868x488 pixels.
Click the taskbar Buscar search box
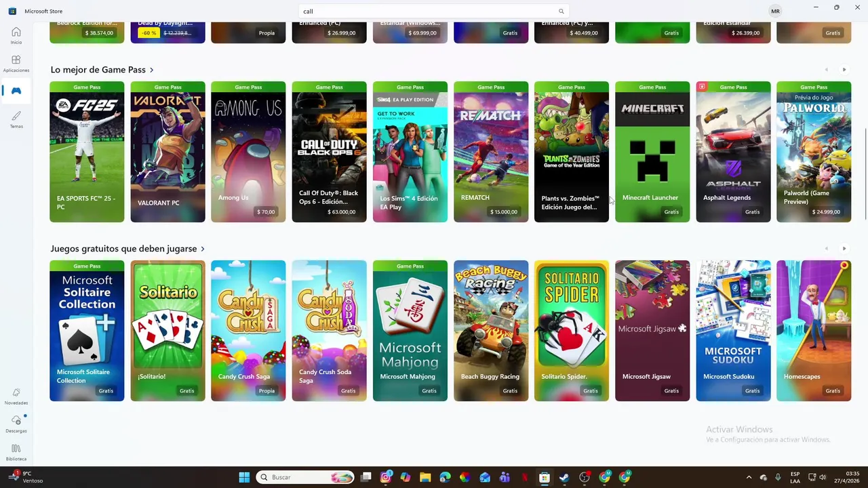tap(305, 477)
